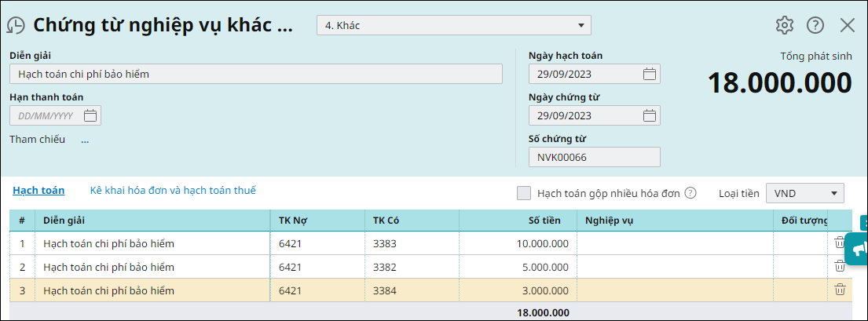
Task: Click the Số chứng từ NVK00066 field
Action: pyautogui.click(x=594, y=157)
